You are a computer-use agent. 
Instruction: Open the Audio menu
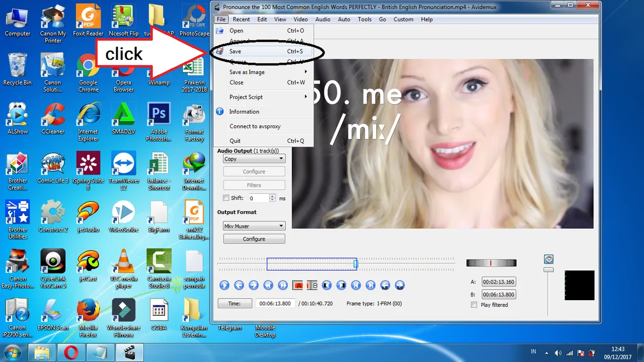coord(323,19)
